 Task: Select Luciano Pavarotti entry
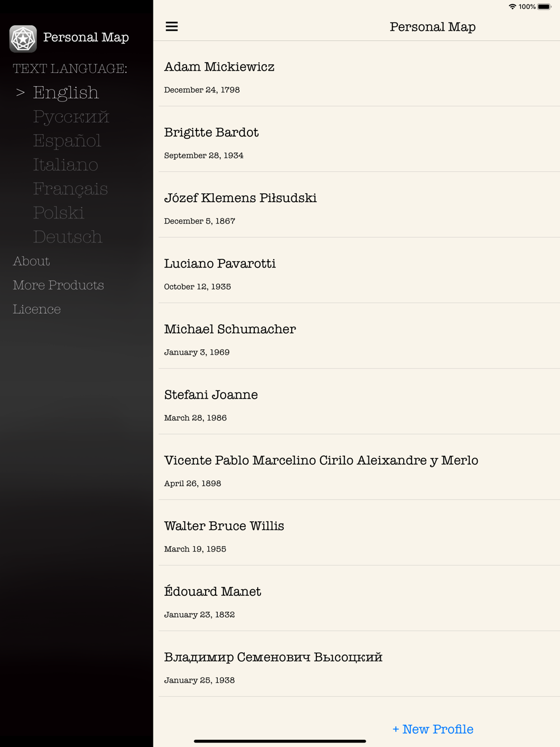click(x=359, y=270)
